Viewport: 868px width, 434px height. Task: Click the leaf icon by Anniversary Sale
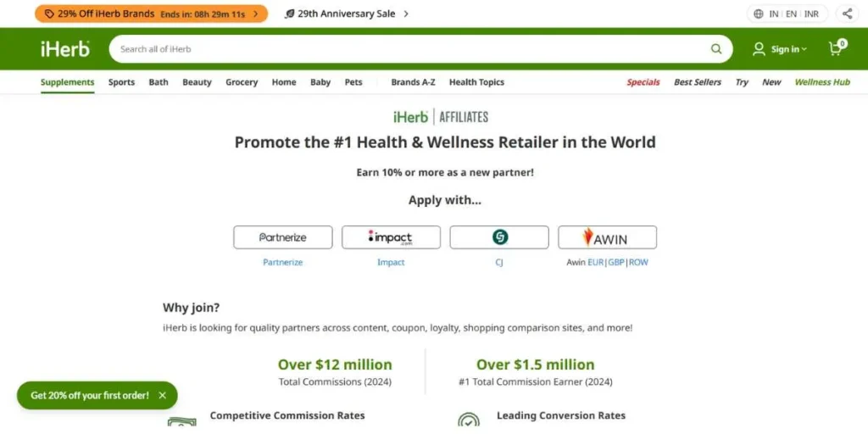click(290, 14)
